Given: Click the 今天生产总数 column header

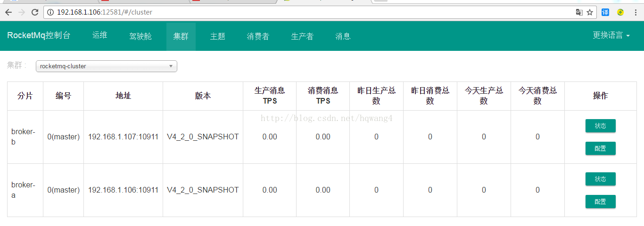Looking at the screenshot, I should tap(484, 96).
